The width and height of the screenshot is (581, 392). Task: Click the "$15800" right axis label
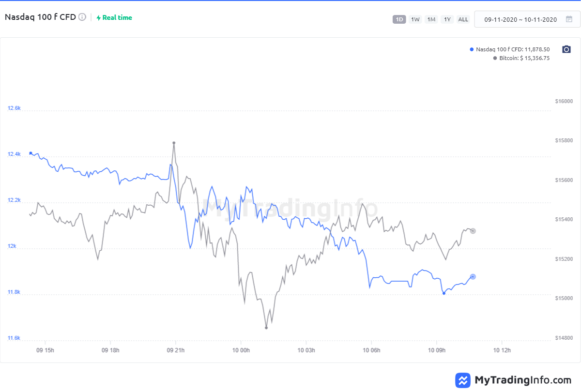tap(565, 141)
